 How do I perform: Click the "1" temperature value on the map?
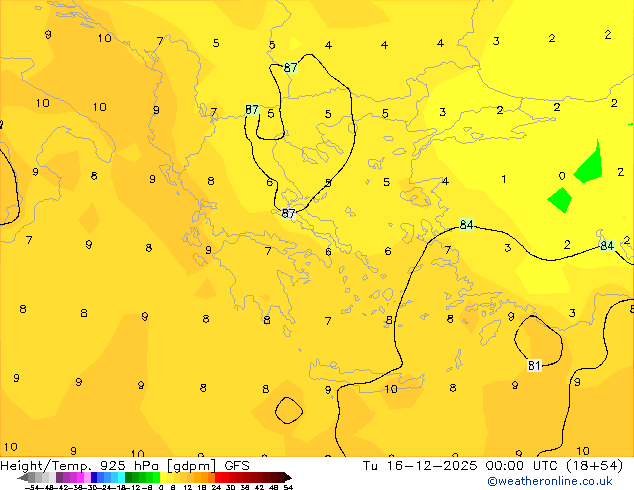pos(504,179)
